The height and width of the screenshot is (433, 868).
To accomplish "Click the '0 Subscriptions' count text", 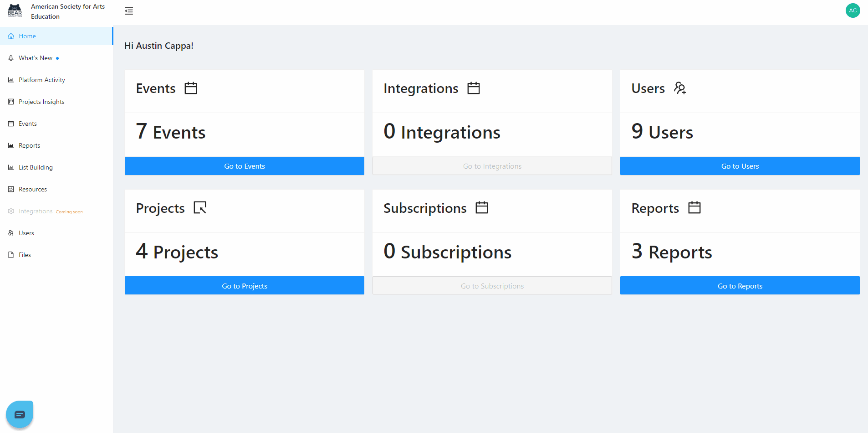I will pos(448,252).
